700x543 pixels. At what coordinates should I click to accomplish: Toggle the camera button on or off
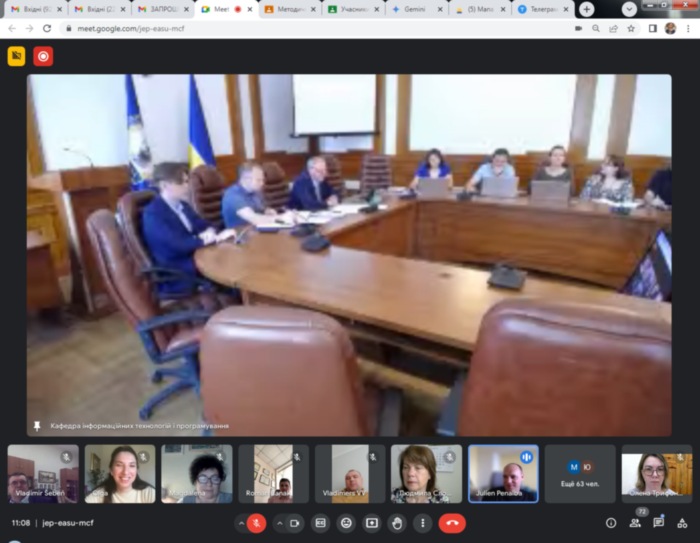(x=294, y=522)
